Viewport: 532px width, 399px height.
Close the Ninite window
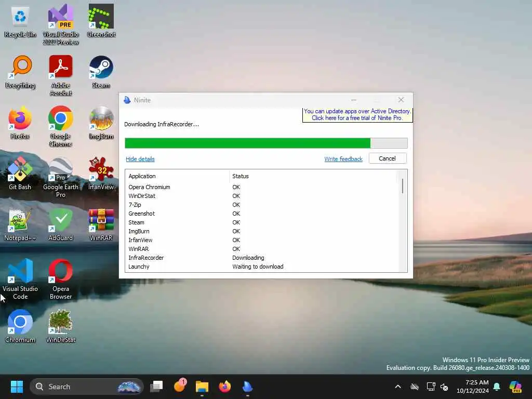[401, 100]
